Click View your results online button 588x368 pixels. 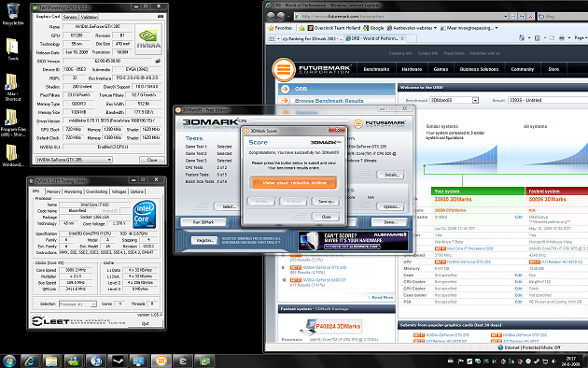coord(294,183)
